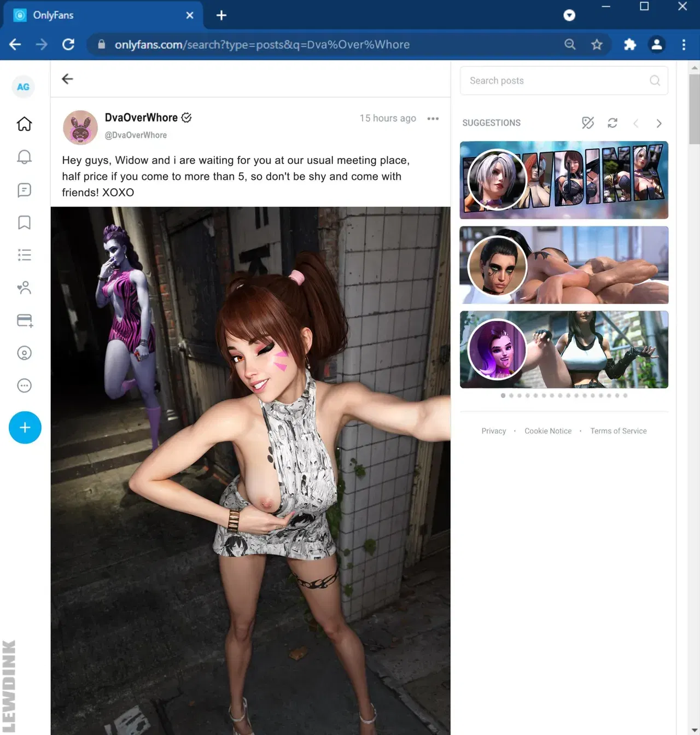This screenshot has height=735, width=700.
Task: Open the post options three-dot menu
Action: tap(433, 119)
